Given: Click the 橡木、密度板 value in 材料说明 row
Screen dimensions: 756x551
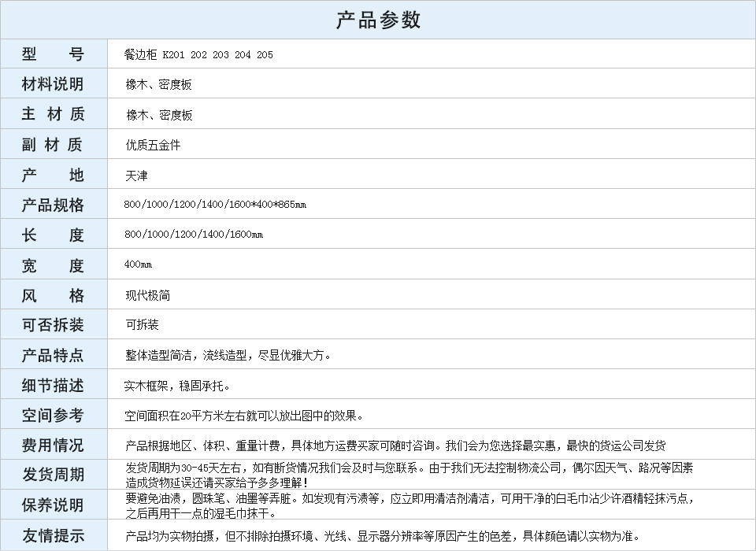Looking at the screenshot, I should pyautogui.click(x=158, y=84).
